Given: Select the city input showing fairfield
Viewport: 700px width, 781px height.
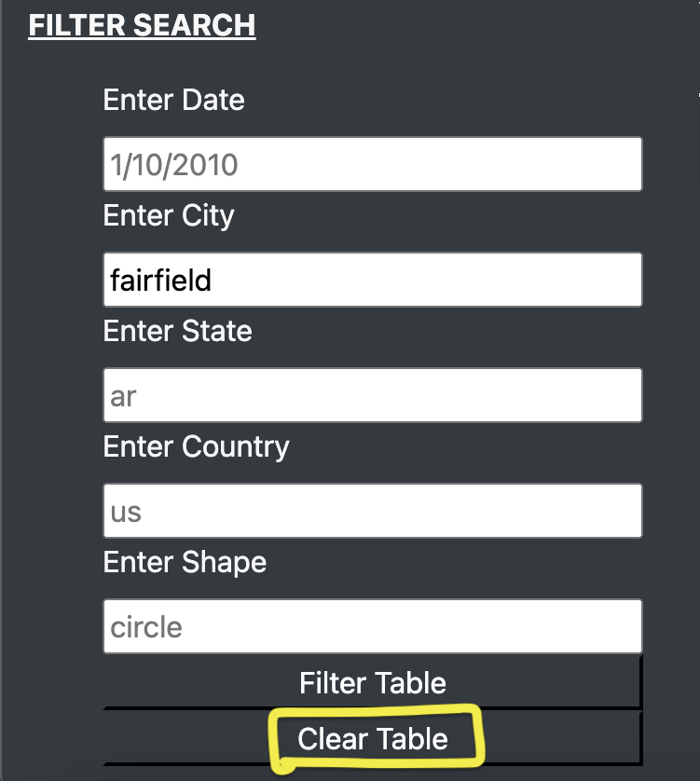Looking at the screenshot, I should (x=372, y=280).
